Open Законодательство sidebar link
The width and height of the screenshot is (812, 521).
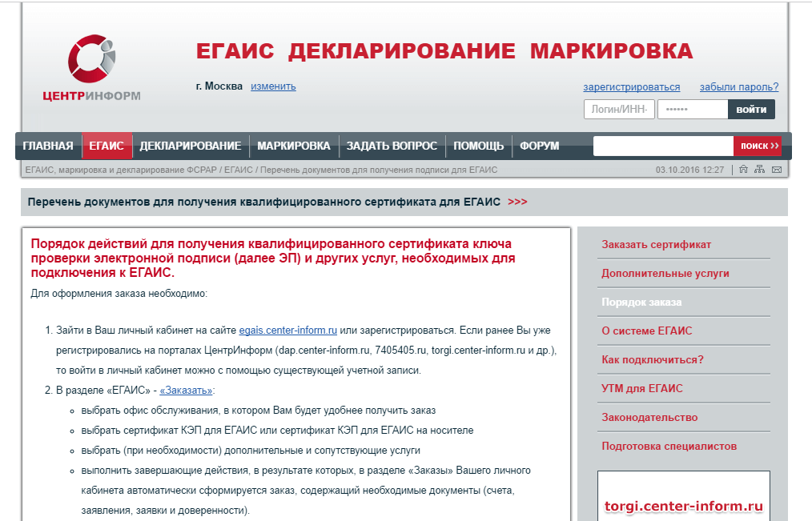649,418
